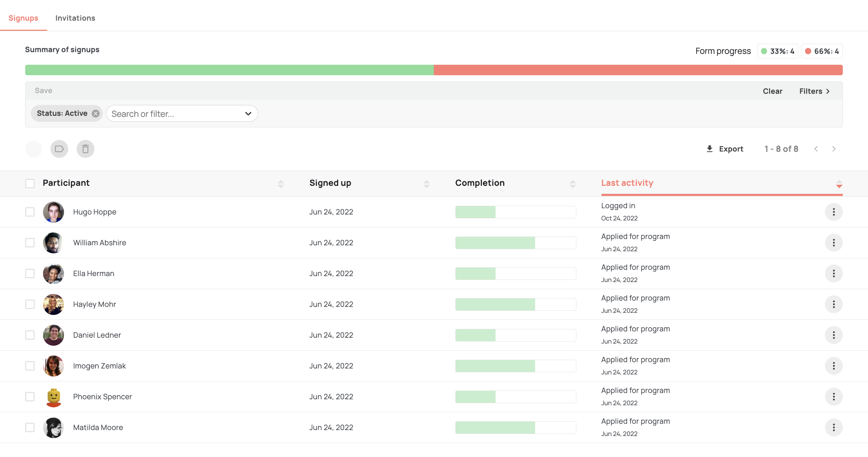Select the checkbox for William Abshire

tap(30, 242)
